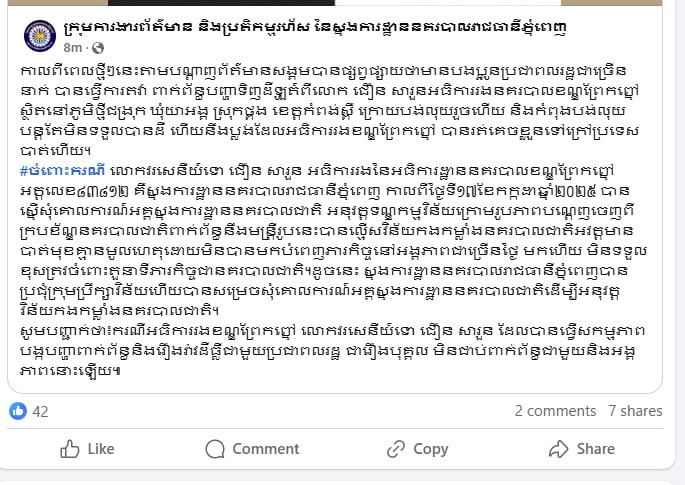685x485 pixels.
Task: Open the tan photo strip at top-left
Action: (x=58, y=3)
